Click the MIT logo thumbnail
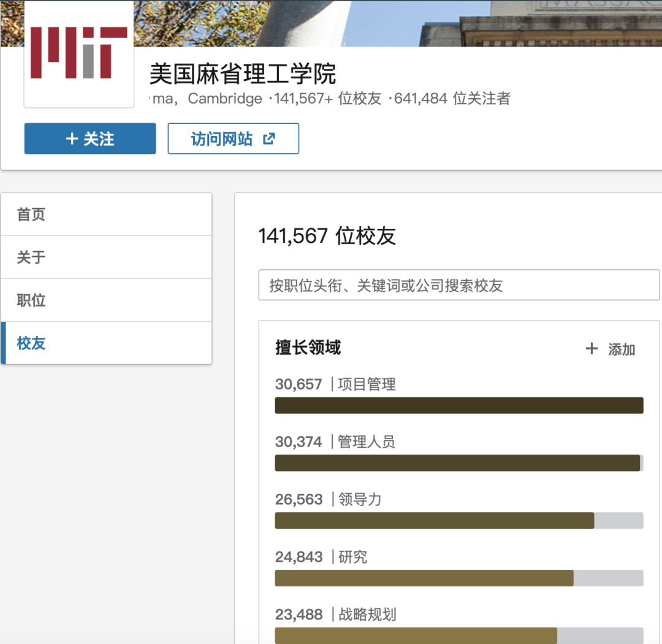 [79, 54]
